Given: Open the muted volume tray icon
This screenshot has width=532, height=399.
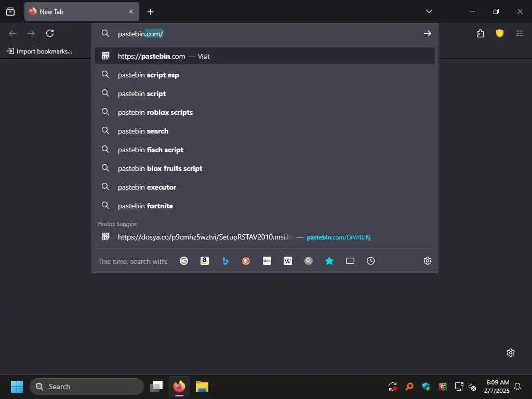Looking at the screenshot, I should tap(472, 387).
